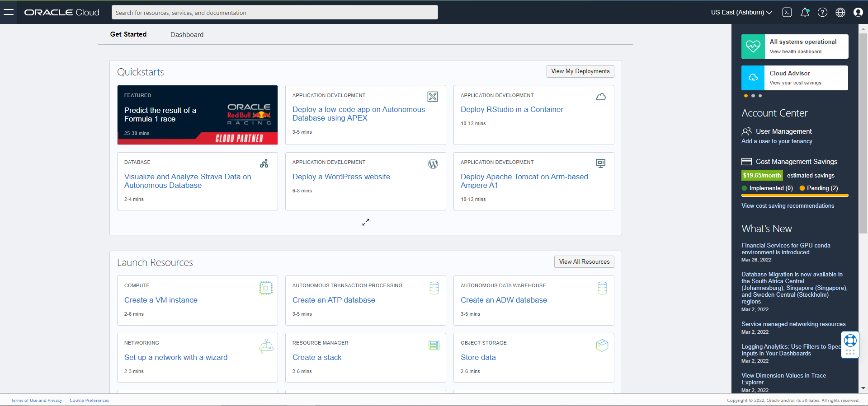Launch Cloud Shell from the top bar
The height and width of the screenshot is (406, 868).
787,12
